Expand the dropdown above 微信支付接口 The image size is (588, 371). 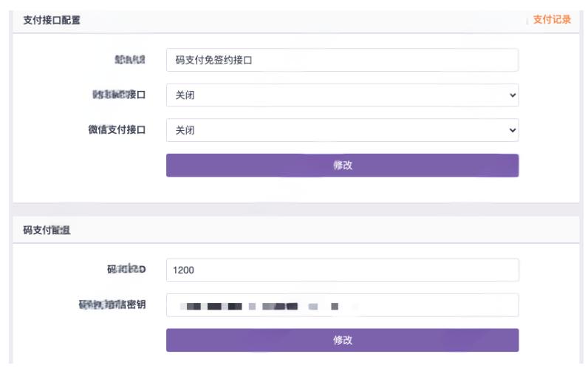[x=342, y=95]
